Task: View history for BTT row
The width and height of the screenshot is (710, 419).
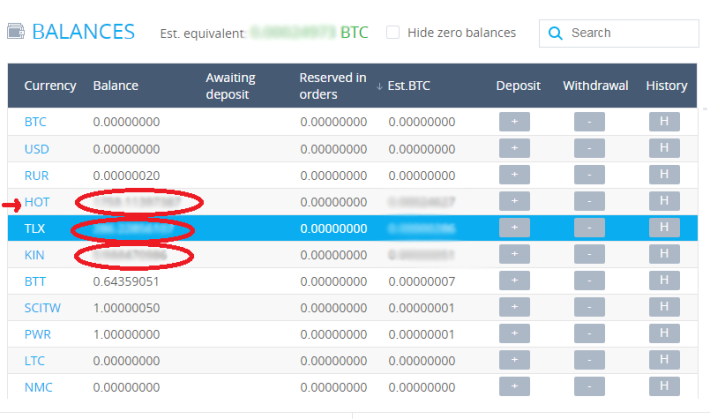Action: pos(664,281)
